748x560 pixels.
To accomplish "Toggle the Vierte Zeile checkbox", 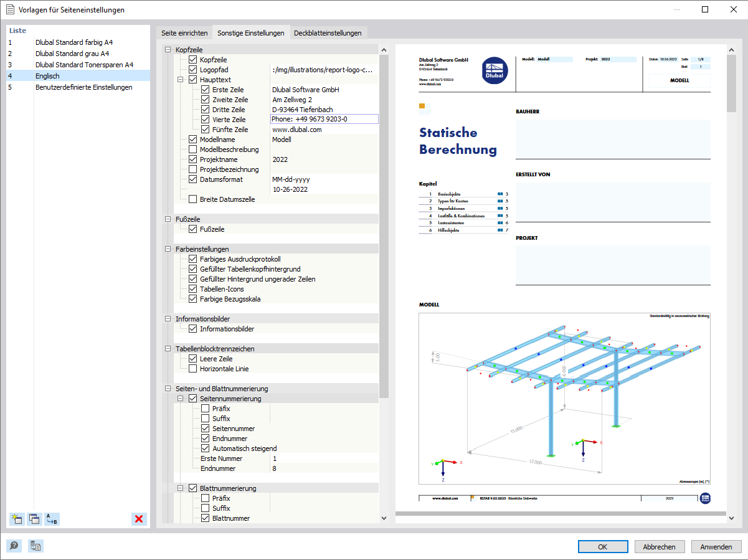I will pyautogui.click(x=206, y=120).
